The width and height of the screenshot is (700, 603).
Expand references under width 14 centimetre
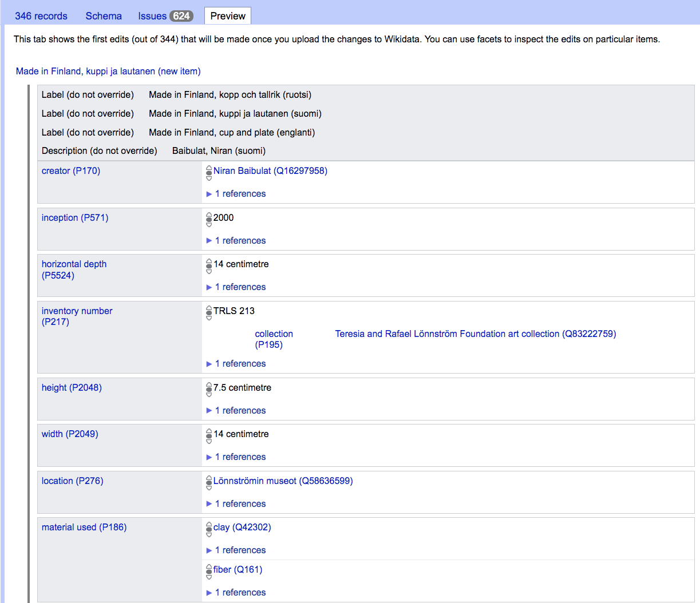click(236, 457)
